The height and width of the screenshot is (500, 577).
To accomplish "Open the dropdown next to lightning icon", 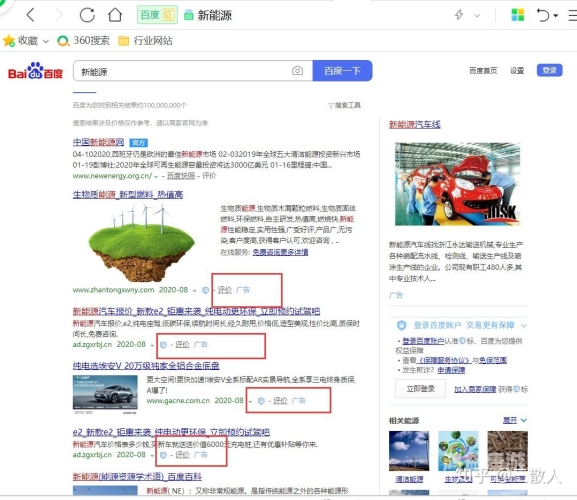I will point(477,15).
